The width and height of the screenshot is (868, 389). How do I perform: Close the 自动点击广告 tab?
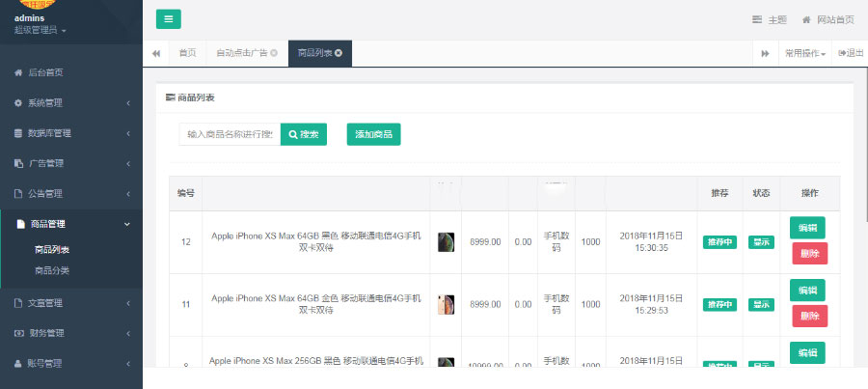pos(274,52)
